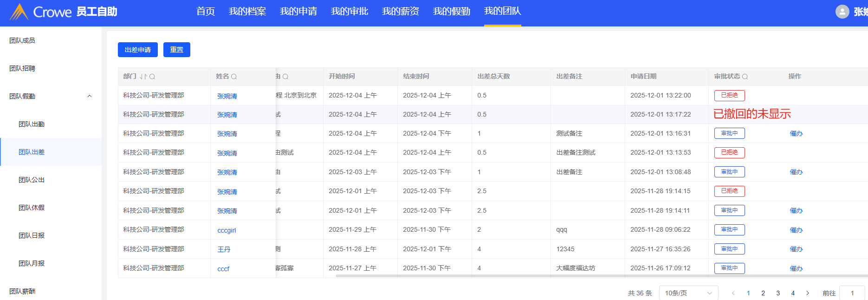
Task: Click the sort arrows in 部门 column header
Action: click(143, 77)
